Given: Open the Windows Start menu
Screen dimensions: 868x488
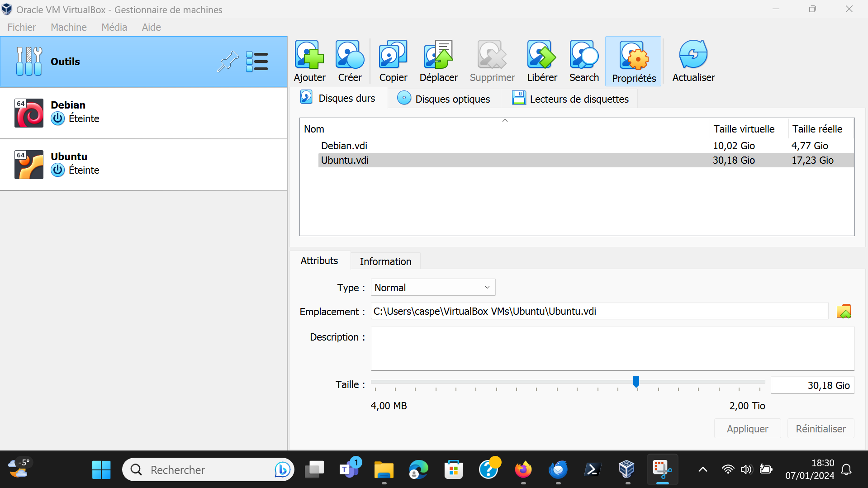Looking at the screenshot, I should [x=101, y=470].
